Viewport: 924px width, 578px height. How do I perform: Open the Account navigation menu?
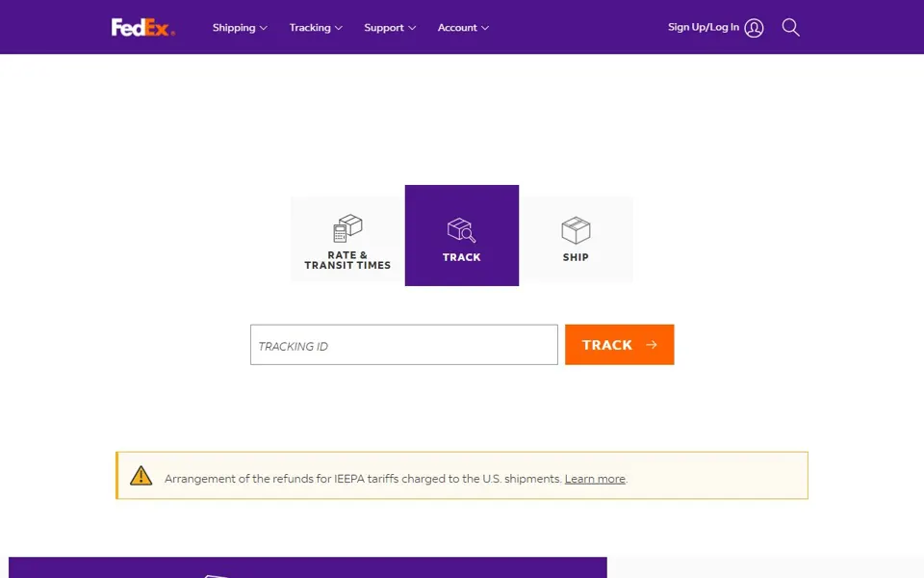(x=463, y=28)
